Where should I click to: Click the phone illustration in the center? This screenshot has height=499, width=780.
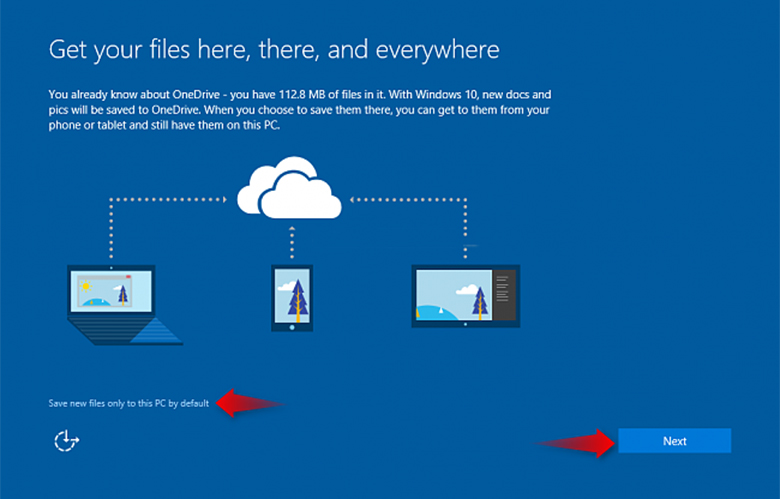pyautogui.click(x=292, y=298)
